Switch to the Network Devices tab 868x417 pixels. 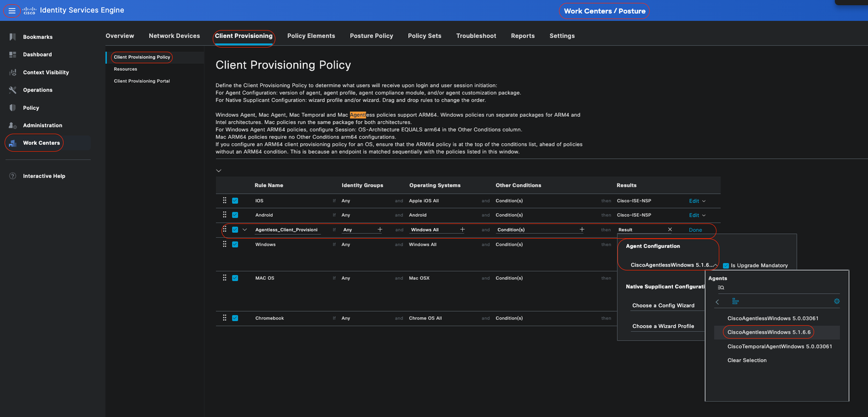[175, 36]
